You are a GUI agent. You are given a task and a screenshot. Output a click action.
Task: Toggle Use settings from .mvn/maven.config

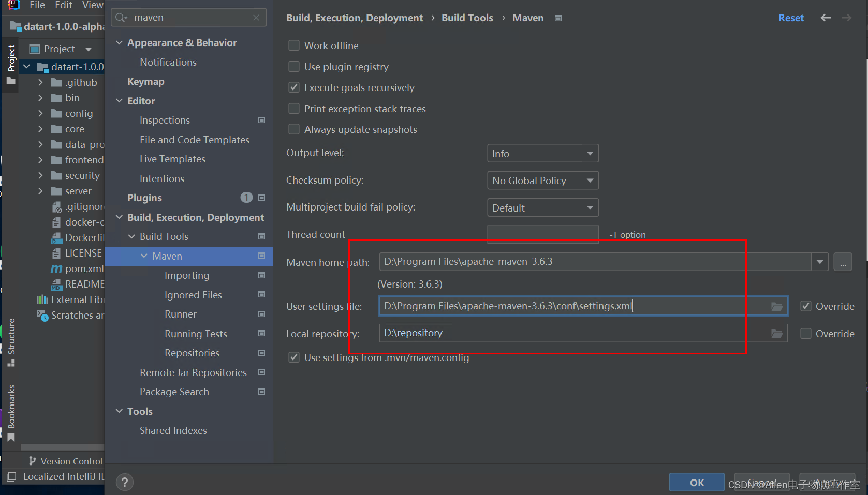(x=294, y=357)
